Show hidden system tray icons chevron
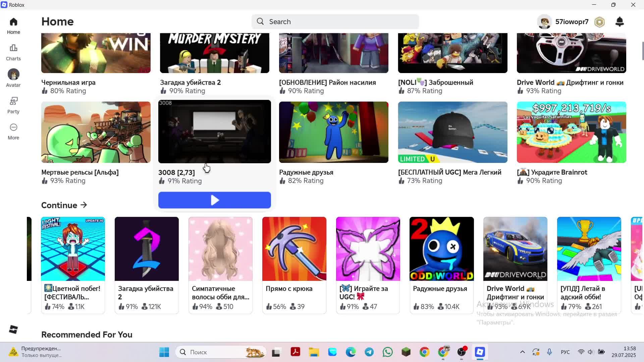 522,352
